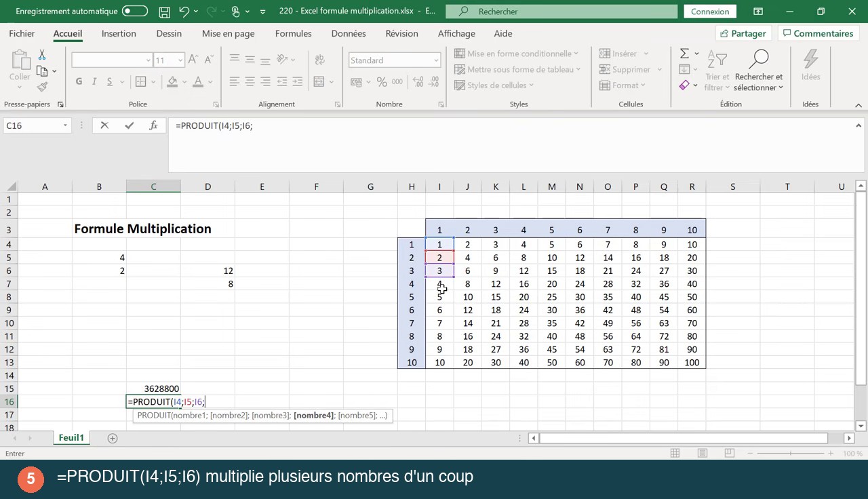Toggle italic formatting
This screenshot has width=868, height=499.
pos(94,82)
